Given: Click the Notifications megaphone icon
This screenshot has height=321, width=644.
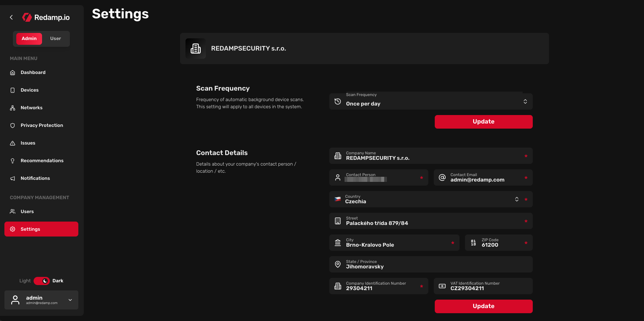Looking at the screenshot, I should point(13,178).
